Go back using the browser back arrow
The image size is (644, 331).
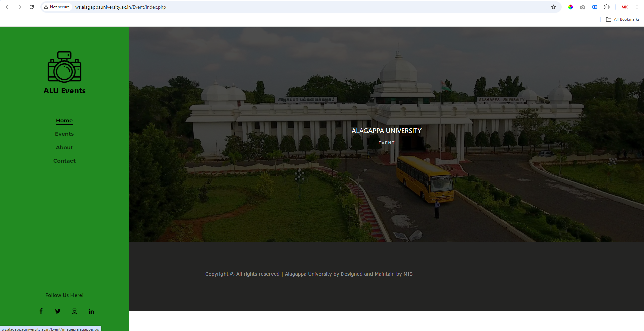[7, 7]
